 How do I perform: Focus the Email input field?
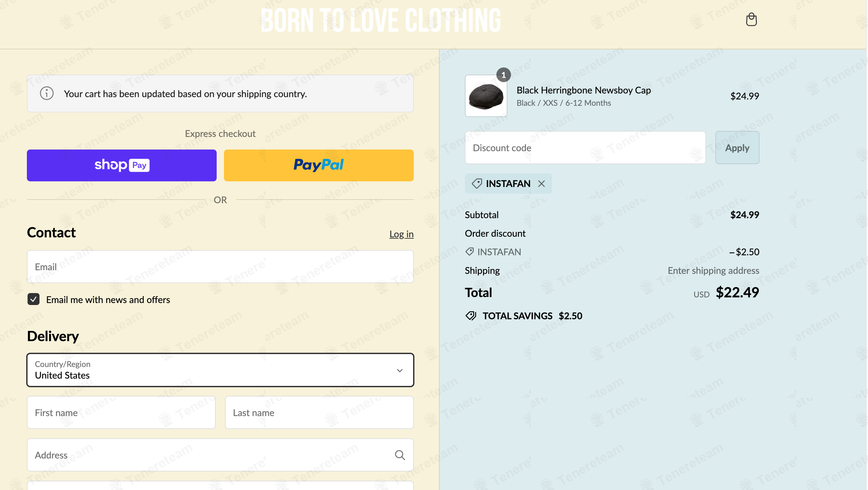pos(220,267)
